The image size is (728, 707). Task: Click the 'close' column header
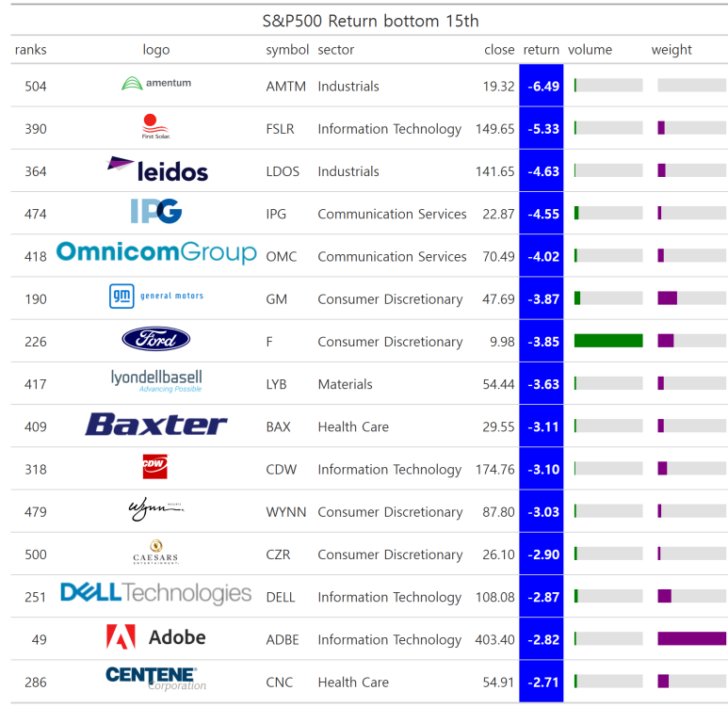[499, 50]
